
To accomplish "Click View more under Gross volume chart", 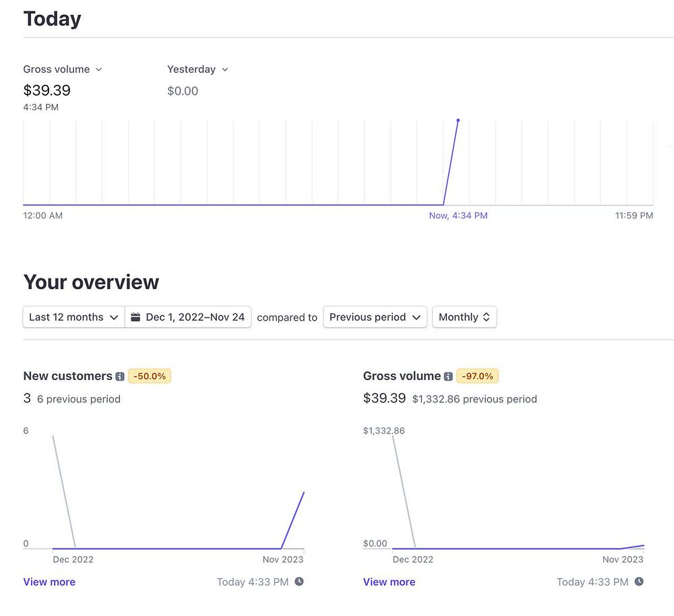I will pyautogui.click(x=389, y=582).
